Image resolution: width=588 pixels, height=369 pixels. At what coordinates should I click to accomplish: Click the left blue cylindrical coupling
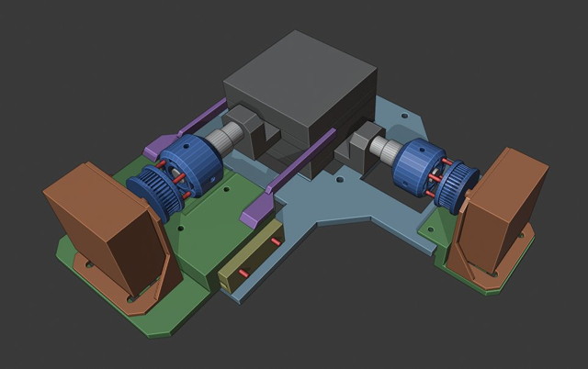(193, 164)
